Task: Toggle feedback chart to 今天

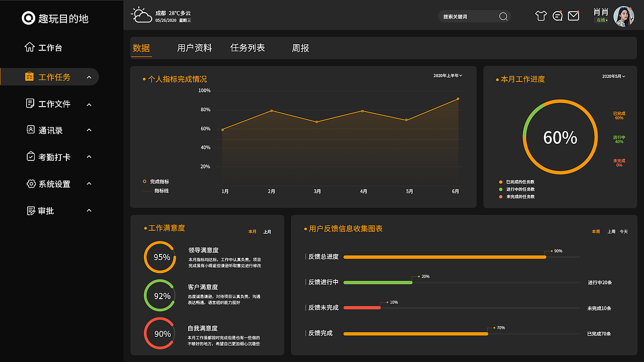Action: [624, 231]
